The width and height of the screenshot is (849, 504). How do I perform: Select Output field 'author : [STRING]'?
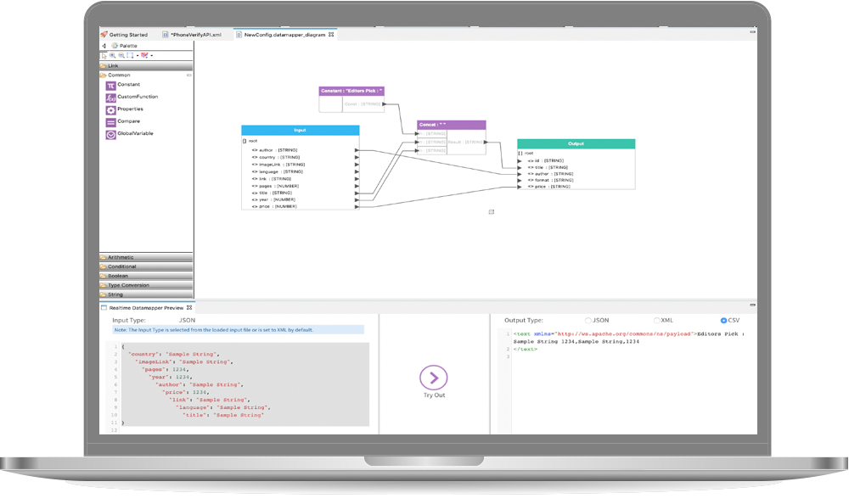[550, 174]
